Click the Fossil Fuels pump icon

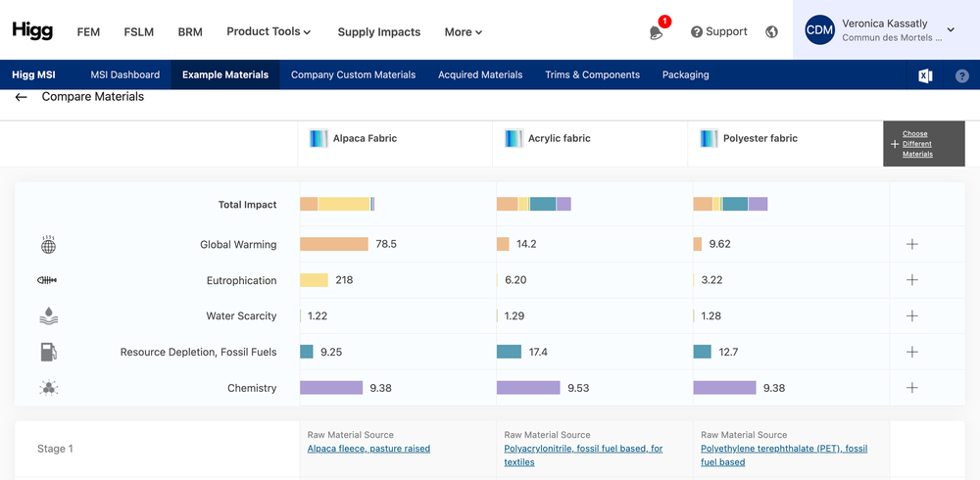click(48, 352)
